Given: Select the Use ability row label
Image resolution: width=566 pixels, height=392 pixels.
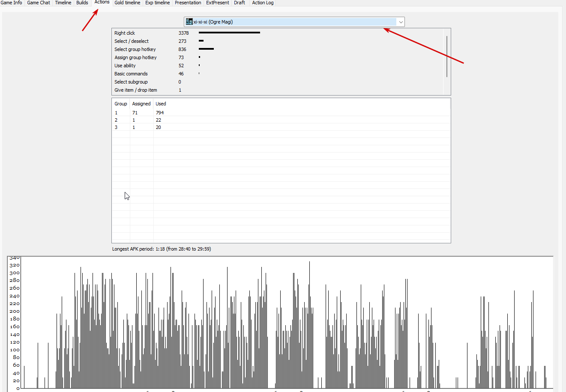Looking at the screenshot, I should coord(125,66).
